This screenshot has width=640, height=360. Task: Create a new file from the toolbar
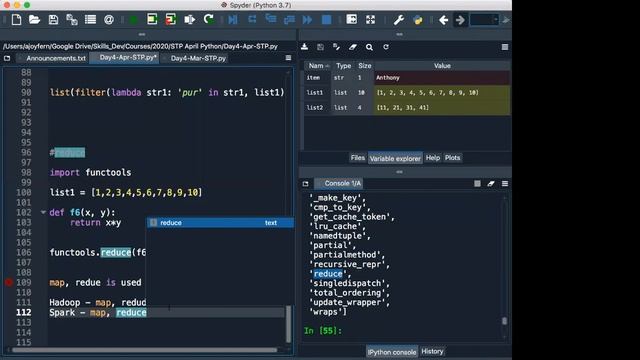[x=16, y=20]
